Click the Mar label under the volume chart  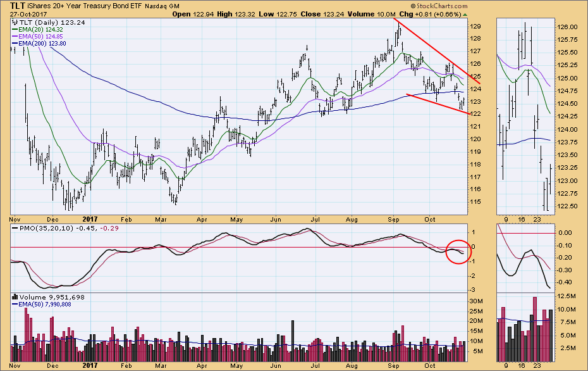[x=161, y=365]
